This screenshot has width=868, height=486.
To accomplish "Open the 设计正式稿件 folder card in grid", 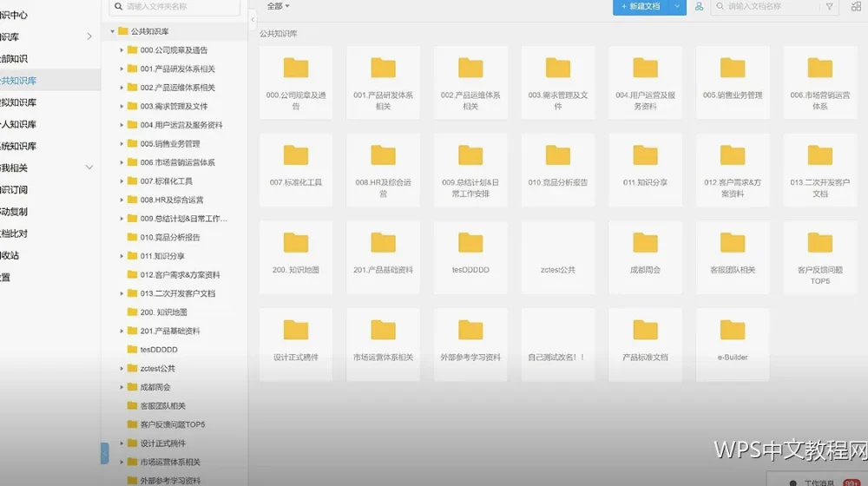I will pos(296,345).
